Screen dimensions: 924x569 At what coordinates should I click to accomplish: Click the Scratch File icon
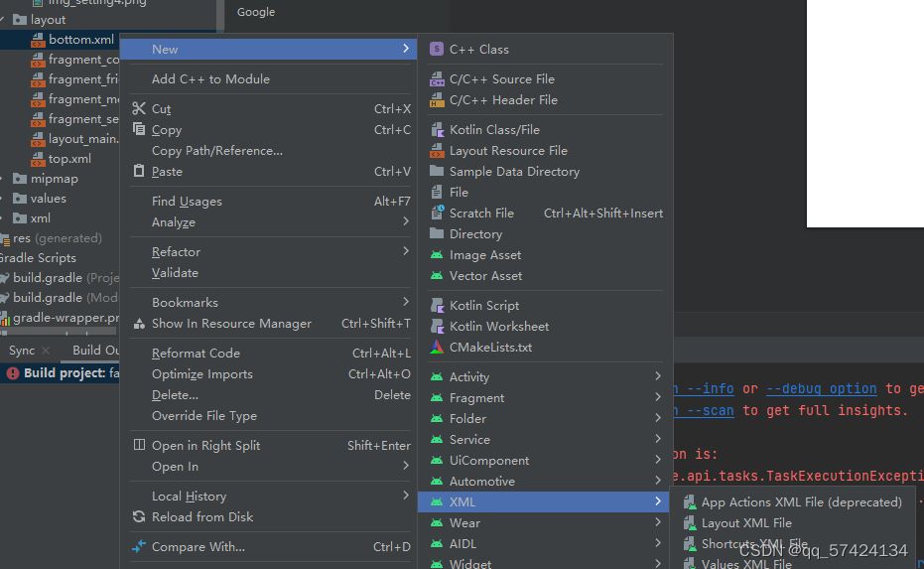click(x=437, y=213)
